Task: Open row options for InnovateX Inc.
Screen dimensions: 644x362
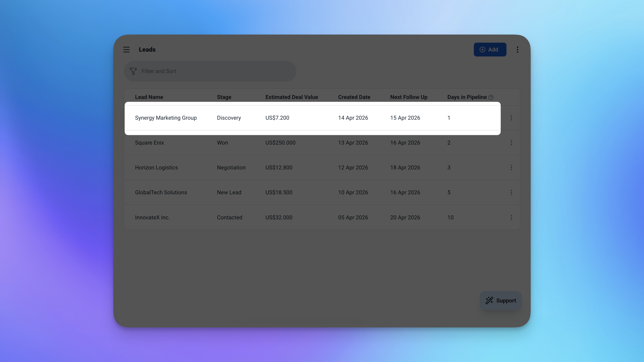Action: click(x=511, y=217)
